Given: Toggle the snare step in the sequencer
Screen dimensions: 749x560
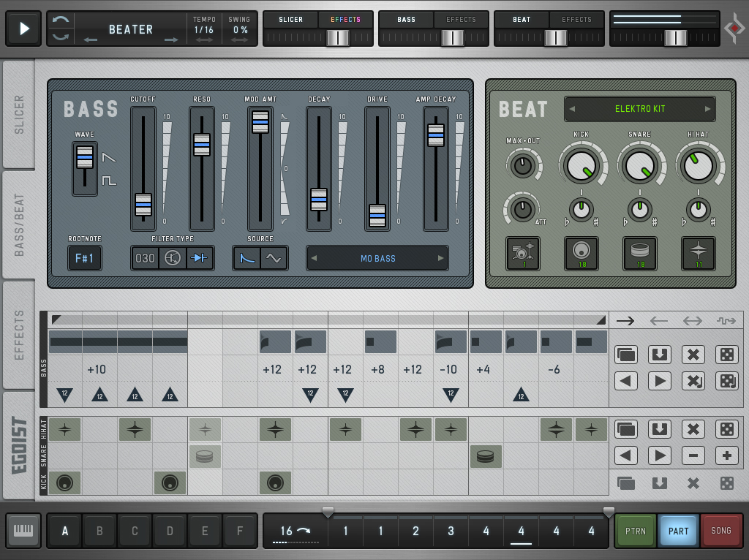Looking at the screenshot, I should tap(484, 456).
